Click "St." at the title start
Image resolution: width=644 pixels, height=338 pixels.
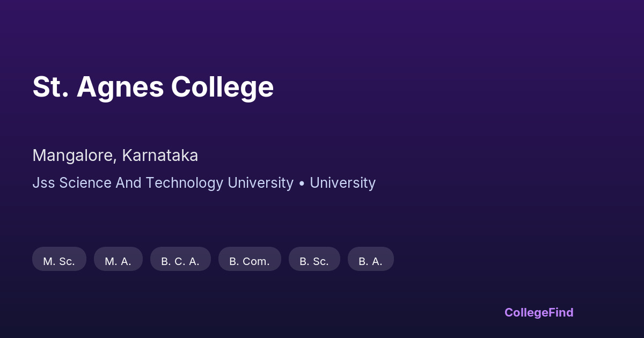pos(50,87)
